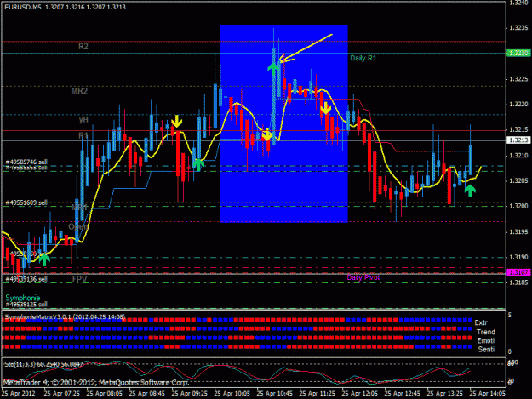Click the 25 Apr 11:25 time label

(317, 394)
